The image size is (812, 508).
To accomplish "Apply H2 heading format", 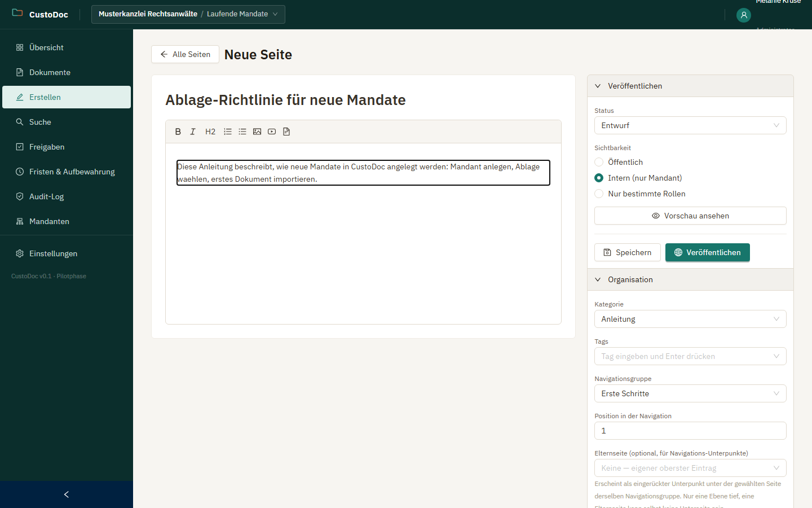I will pyautogui.click(x=210, y=132).
